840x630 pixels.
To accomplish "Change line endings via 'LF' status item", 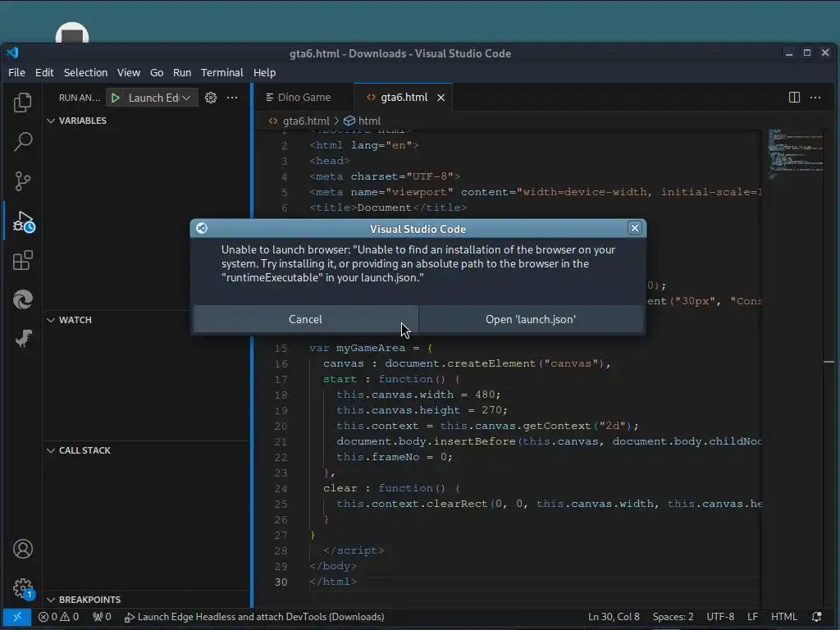I will point(753,617).
